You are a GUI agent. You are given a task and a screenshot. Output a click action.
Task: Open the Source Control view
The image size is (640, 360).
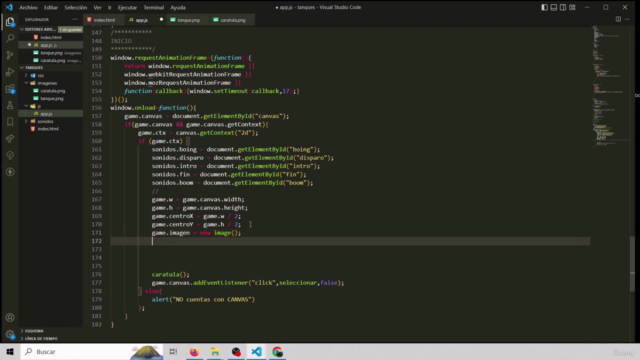coord(10,55)
